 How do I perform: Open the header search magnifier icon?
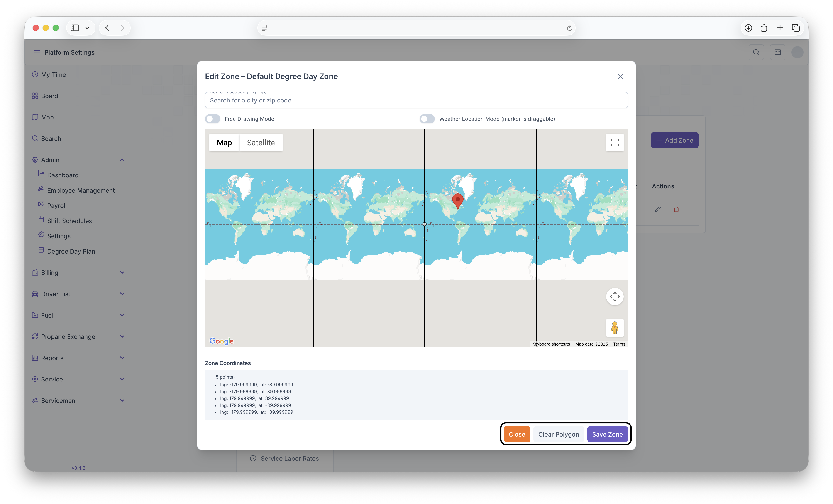(756, 52)
